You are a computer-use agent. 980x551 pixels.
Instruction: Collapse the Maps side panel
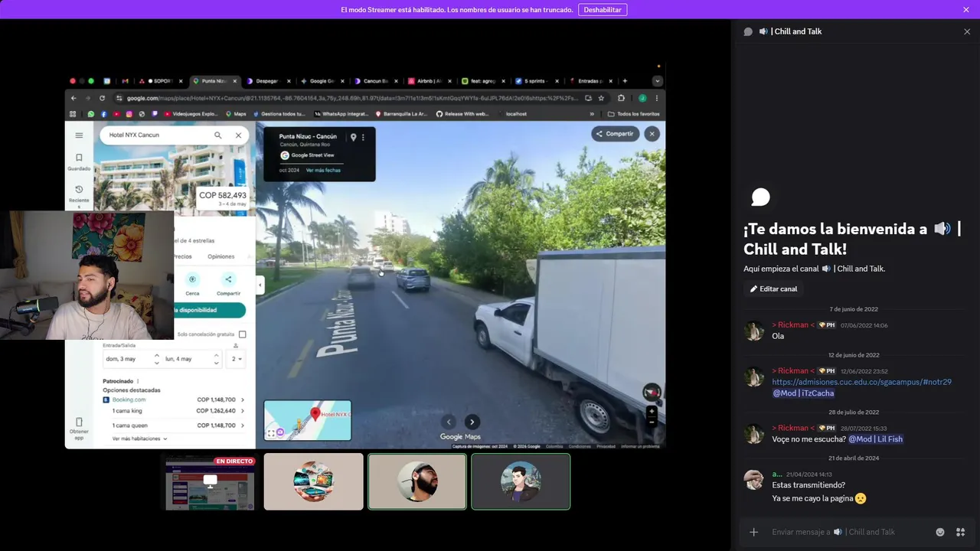coord(260,285)
